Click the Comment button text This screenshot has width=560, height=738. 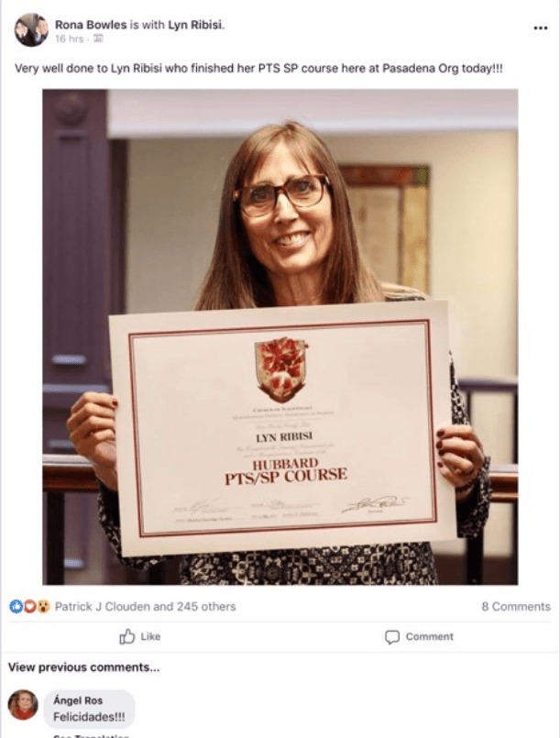pos(430,637)
